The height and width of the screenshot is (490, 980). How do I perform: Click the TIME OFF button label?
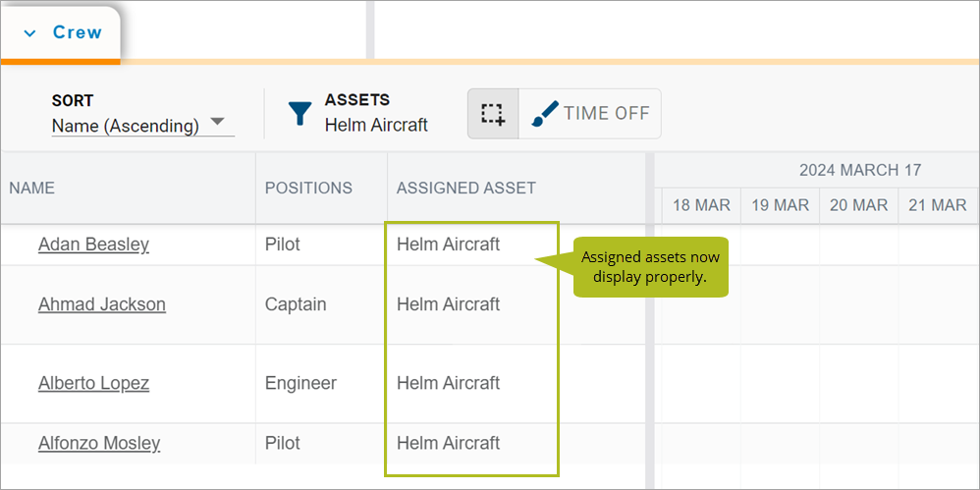click(606, 113)
